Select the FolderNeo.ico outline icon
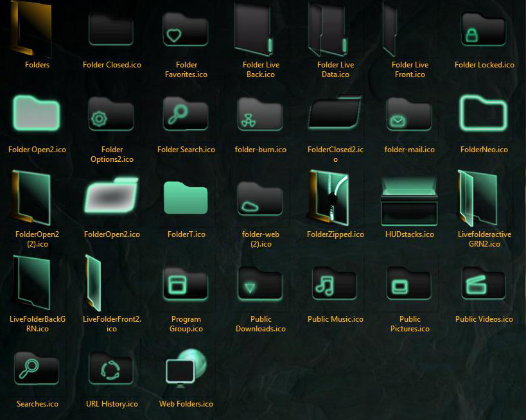This screenshot has height=420, width=526. 484,113
